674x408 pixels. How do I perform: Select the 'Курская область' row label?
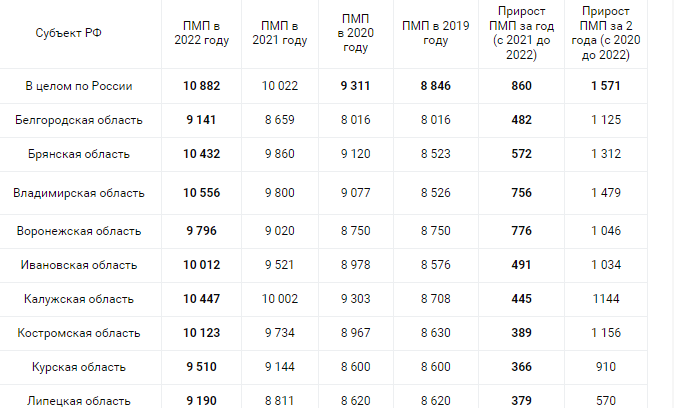pyautogui.click(x=79, y=367)
